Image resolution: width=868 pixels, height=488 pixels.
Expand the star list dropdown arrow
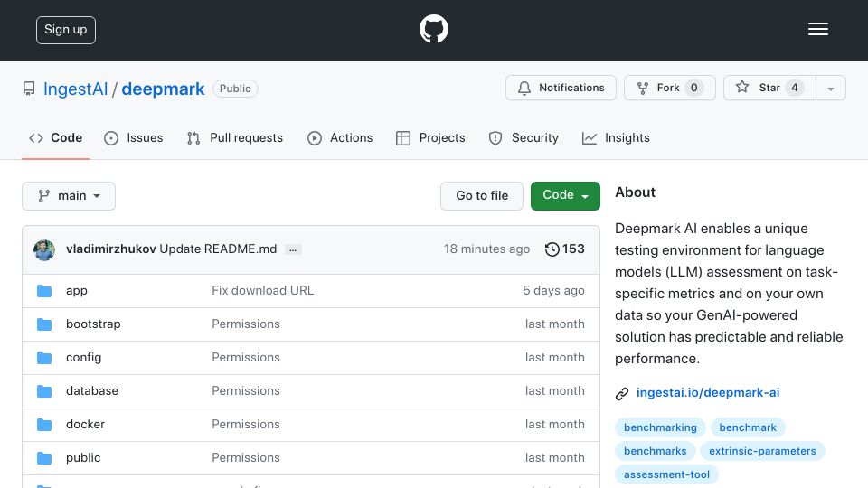click(x=830, y=88)
